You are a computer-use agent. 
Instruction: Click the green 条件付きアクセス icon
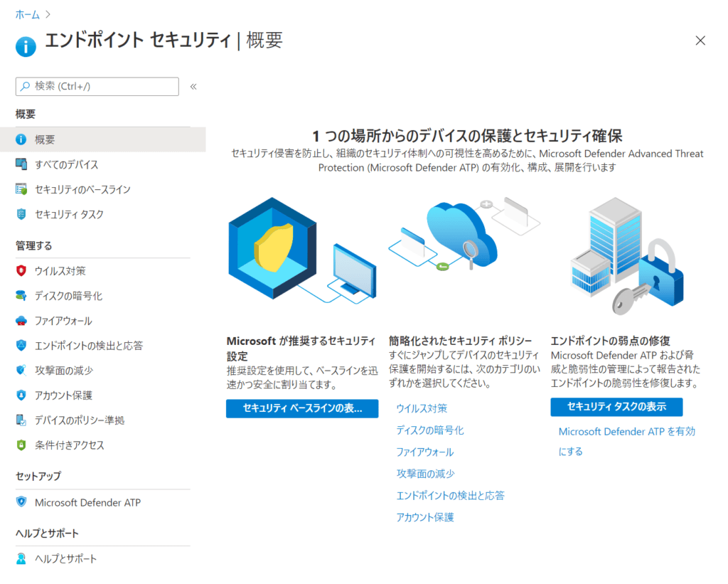tap(21, 445)
